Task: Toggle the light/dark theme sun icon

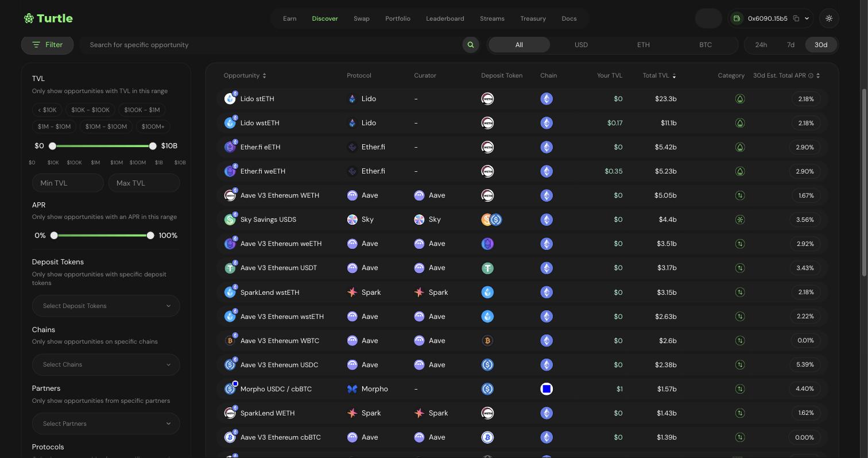Action: [x=829, y=18]
